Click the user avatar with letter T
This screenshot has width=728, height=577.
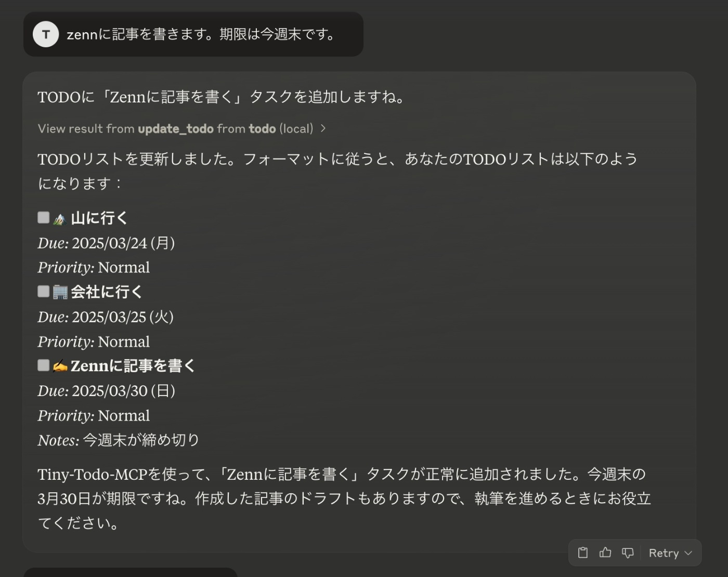tap(46, 34)
